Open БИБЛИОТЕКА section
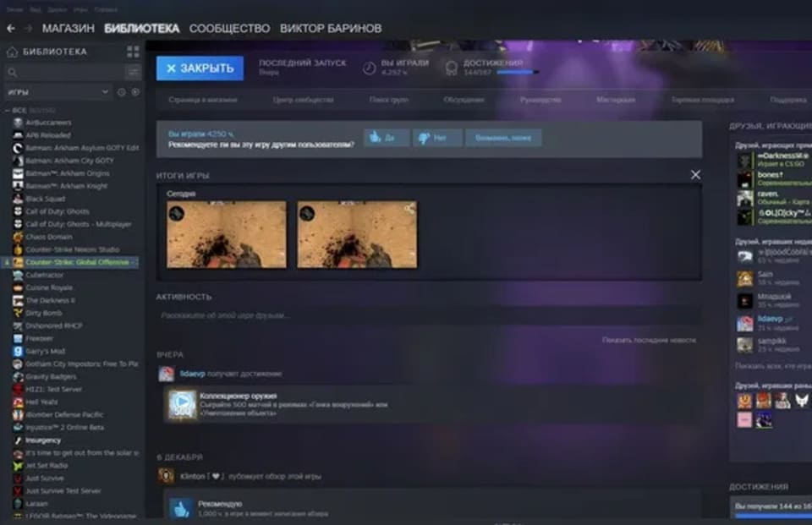This screenshot has height=525, width=812. coord(142,29)
